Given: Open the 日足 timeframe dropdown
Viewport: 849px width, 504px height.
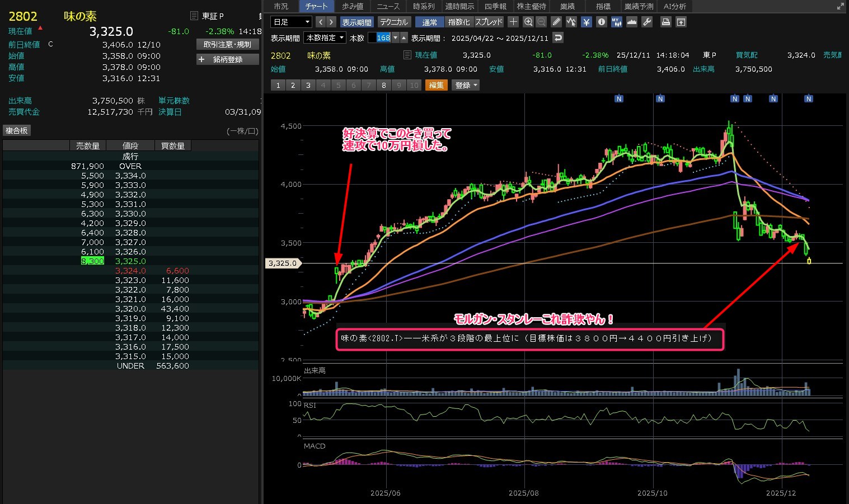Looking at the screenshot, I should click(x=291, y=22).
